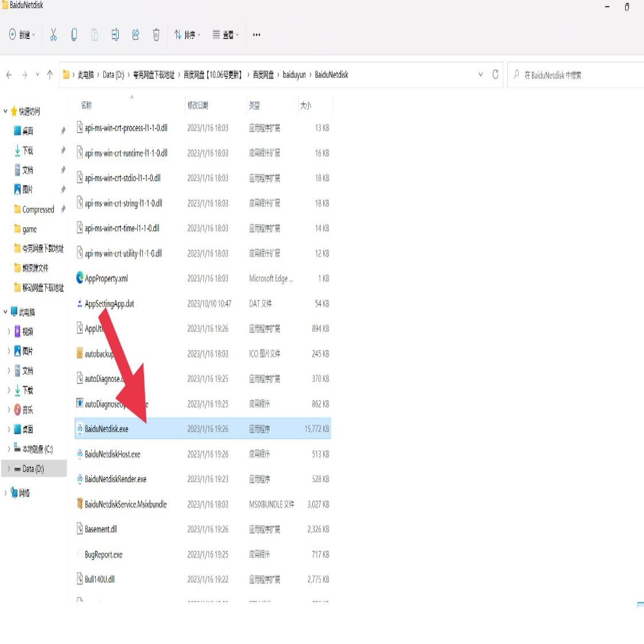Sort by the 修改日期 Date modified column

click(198, 105)
